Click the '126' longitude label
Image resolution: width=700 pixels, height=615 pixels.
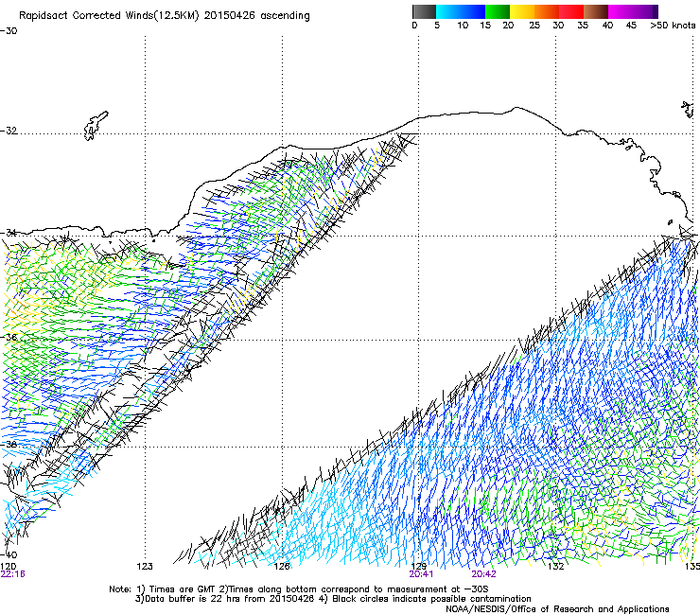(x=282, y=567)
